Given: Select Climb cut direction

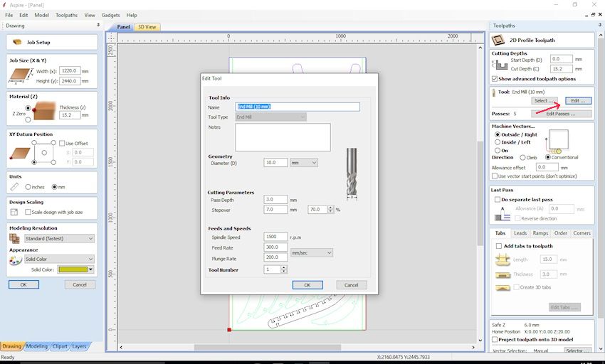Looking at the screenshot, I should click(x=522, y=157).
